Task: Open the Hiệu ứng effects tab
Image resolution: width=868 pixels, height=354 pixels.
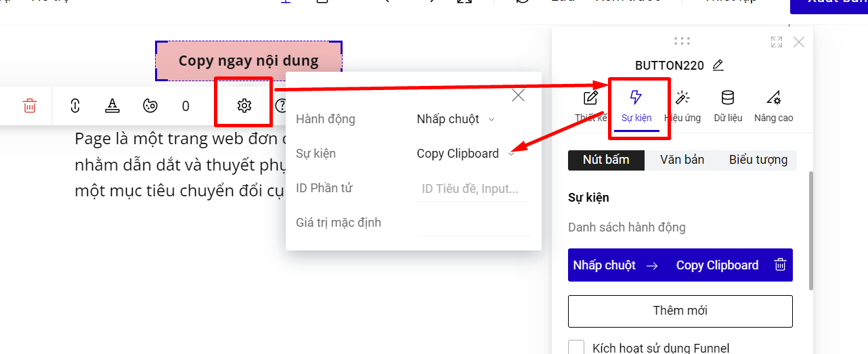Action: click(x=682, y=106)
